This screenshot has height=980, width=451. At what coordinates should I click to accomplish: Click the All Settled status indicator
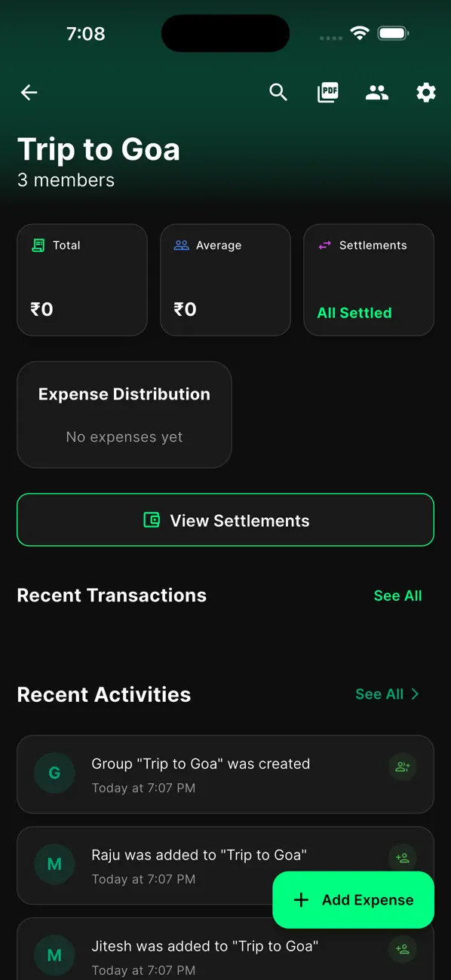[x=354, y=312]
